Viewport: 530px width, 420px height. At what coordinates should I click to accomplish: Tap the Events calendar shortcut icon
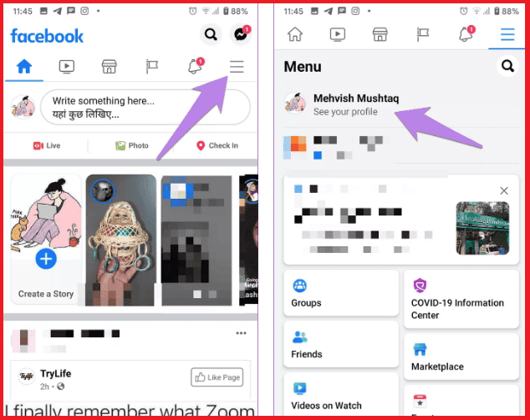click(x=420, y=401)
